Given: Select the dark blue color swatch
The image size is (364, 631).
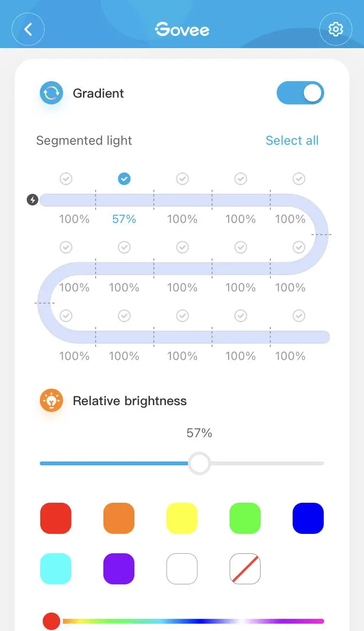Looking at the screenshot, I should click(308, 518).
